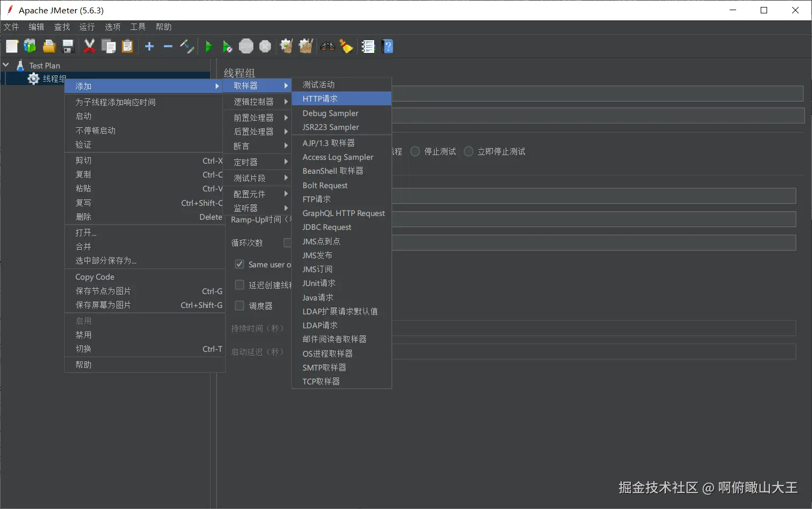Open Search with binoculars icon
The height and width of the screenshot is (509, 812).
tap(328, 47)
